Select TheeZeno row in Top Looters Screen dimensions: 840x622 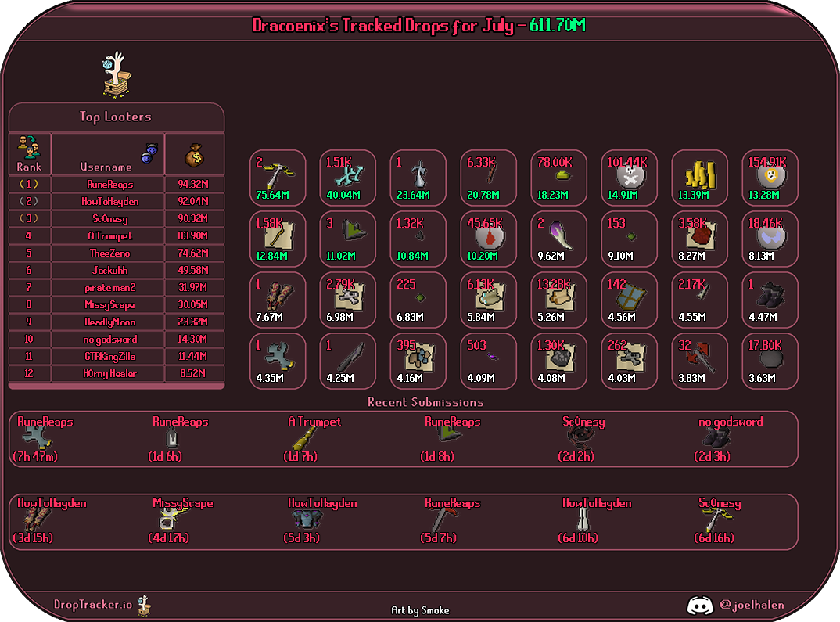coord(117,253)
